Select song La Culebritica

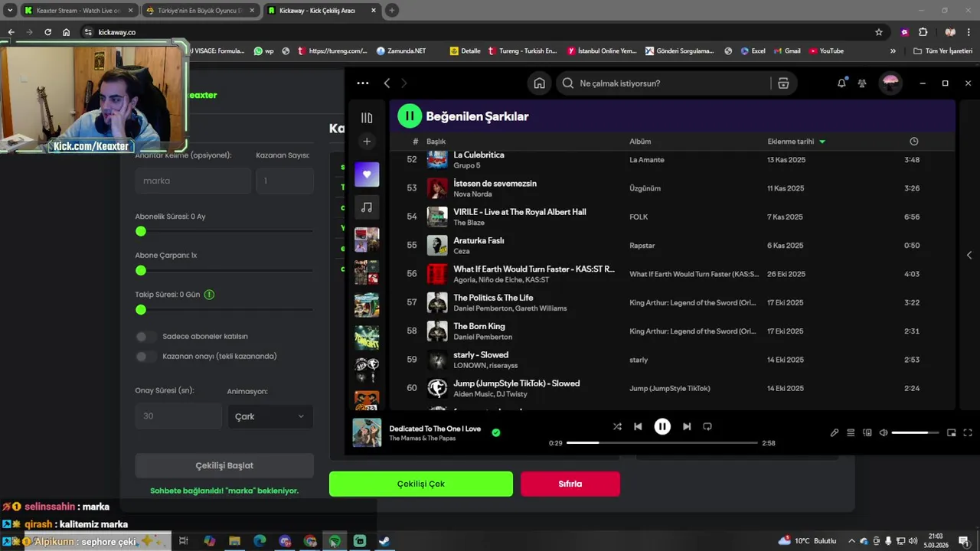[x=479, y=155]
